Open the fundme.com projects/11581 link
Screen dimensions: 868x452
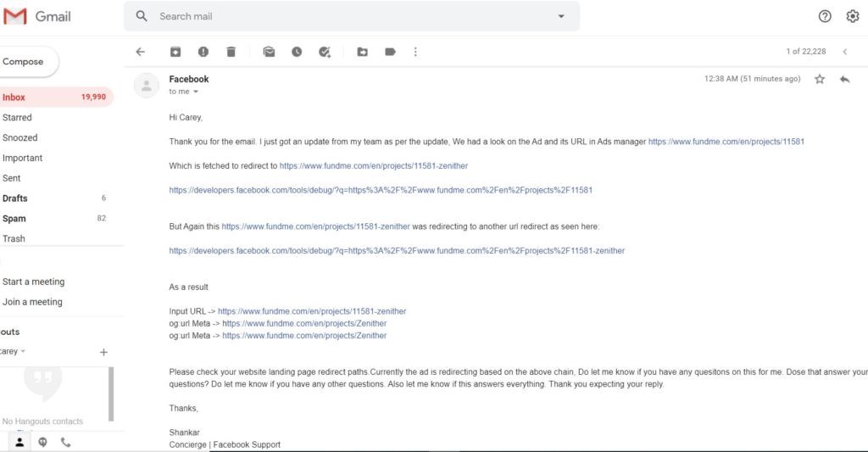click(x=726, y=142)
